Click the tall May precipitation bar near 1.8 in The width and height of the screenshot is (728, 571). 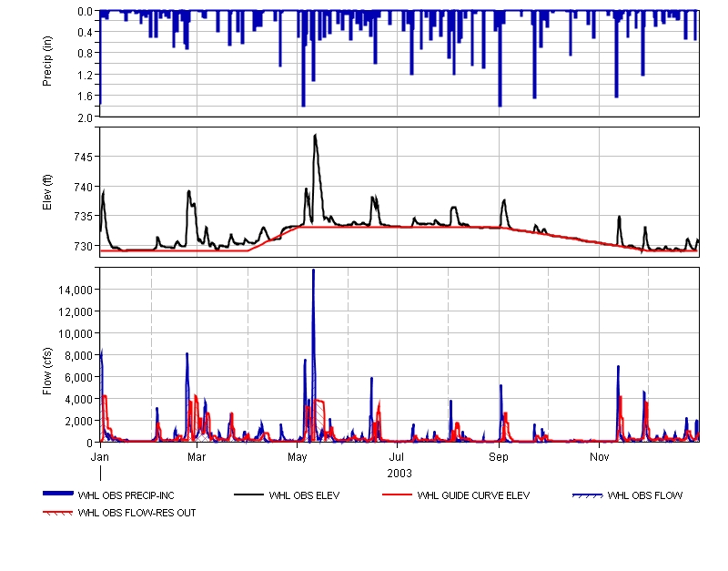pyautogui.click(x=303, y=59)
